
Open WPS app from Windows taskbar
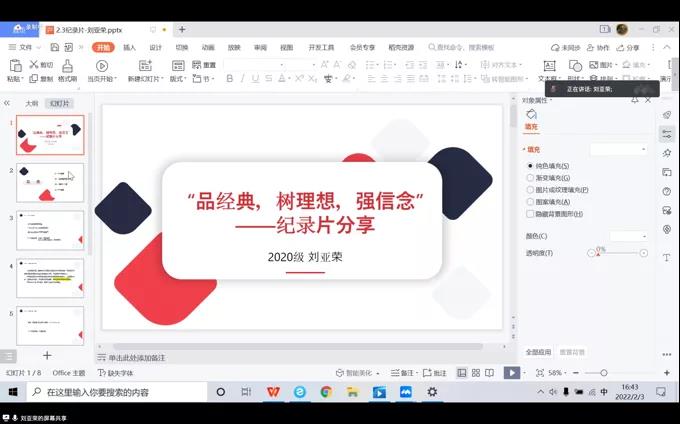[x=273, y=392]
